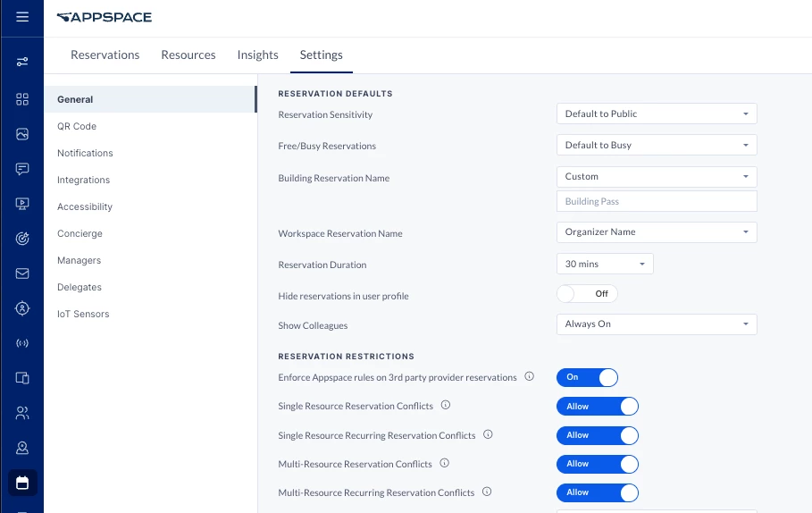Open the target goal sidebar icon

pos(22,239)
